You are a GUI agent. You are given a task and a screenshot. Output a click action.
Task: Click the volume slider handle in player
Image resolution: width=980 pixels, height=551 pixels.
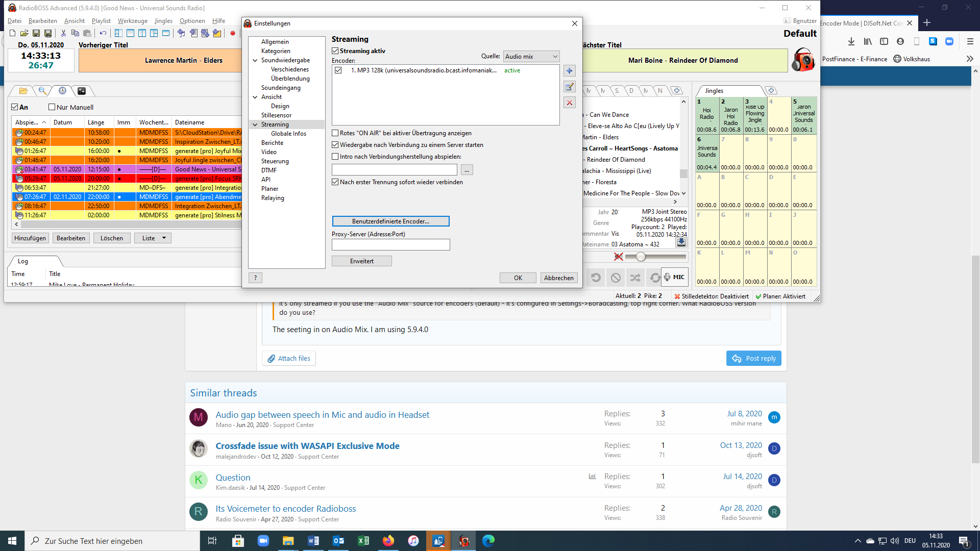tap(641, 257)
